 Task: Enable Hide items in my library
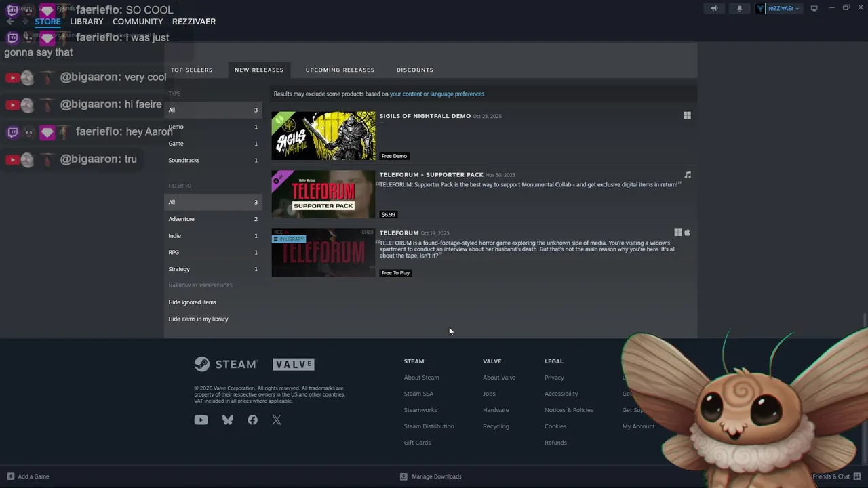pos(198,319)
